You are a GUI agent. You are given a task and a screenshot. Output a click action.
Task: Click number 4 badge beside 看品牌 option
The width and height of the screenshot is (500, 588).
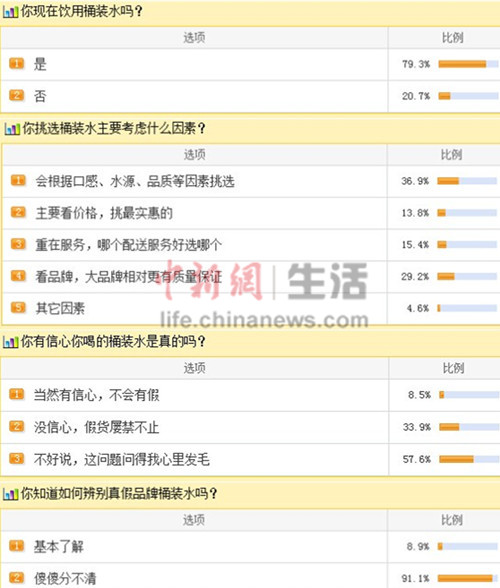tap(18, 276)
